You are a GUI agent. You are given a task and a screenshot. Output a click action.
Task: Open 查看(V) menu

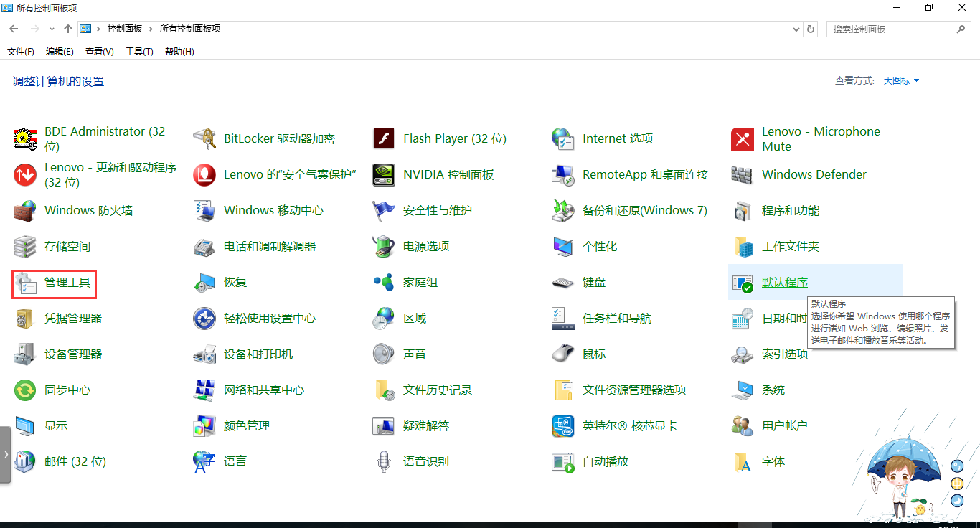click(x=100, y=52)
